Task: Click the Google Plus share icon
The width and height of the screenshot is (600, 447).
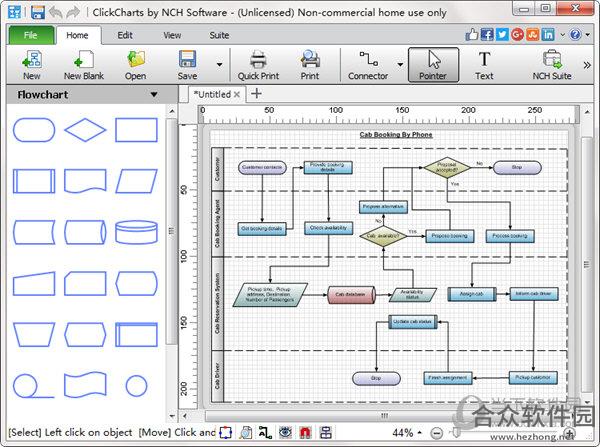Action: pyautogui.click(x=517, y=34)
